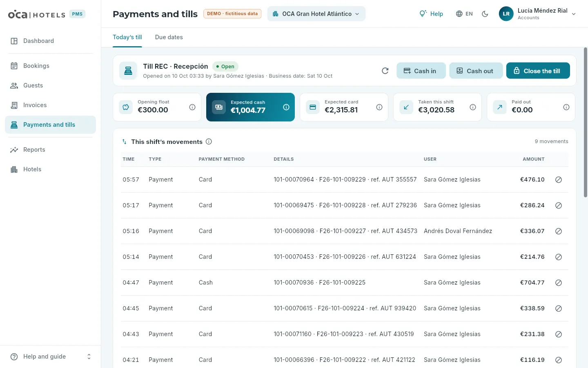Navigate to Invoices

coord(51,105)
